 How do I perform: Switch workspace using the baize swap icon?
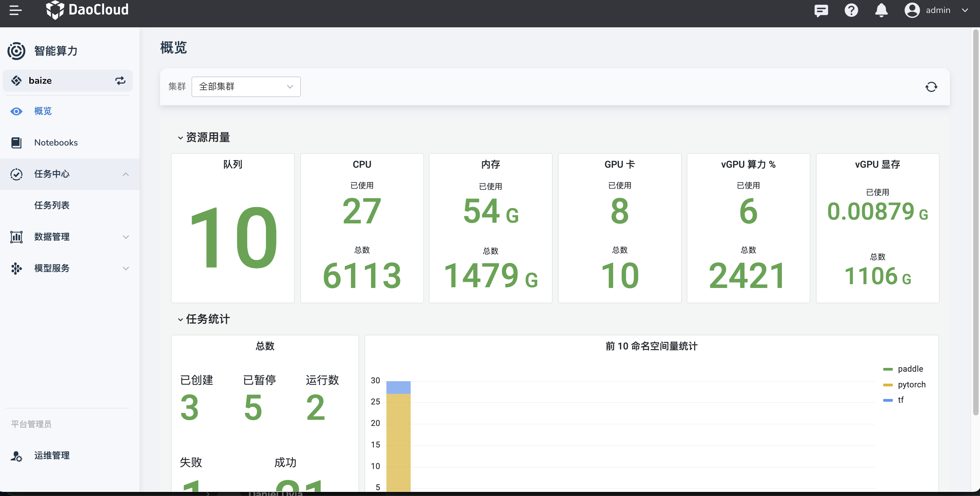120,81
